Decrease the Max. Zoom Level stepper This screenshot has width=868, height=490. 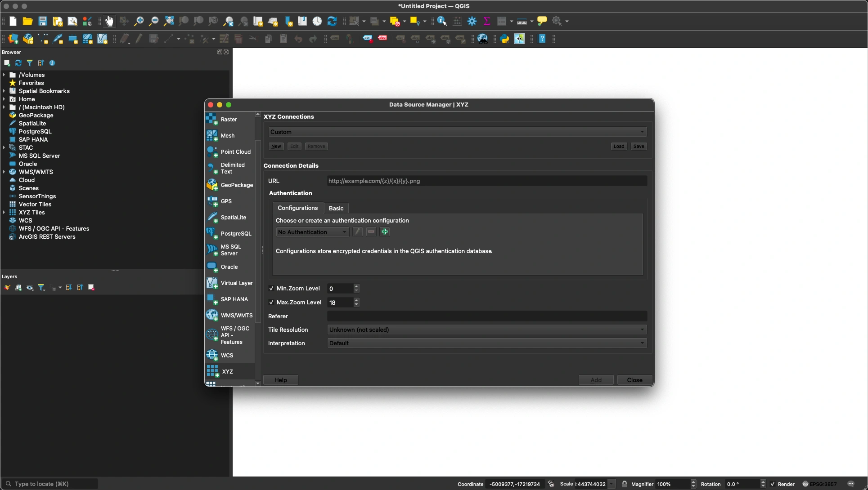(x=356, y=305)
